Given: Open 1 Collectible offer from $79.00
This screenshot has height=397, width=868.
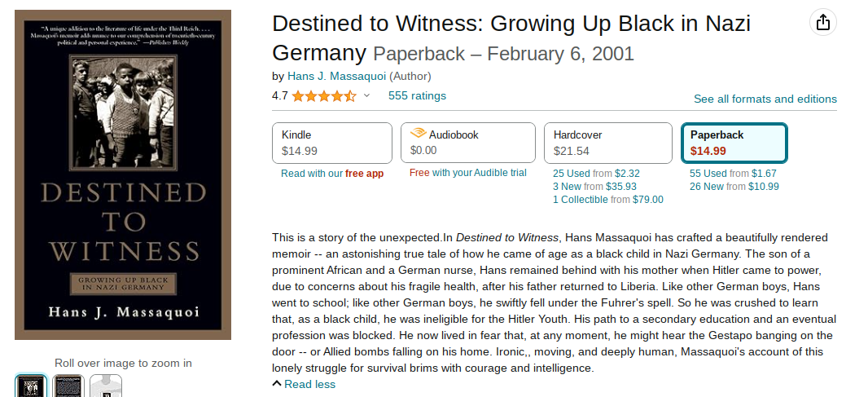Looking at the screenshot, I should [x=607, y=200].
